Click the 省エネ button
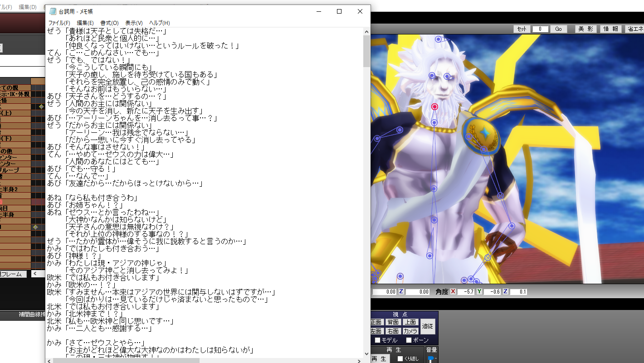 (x=634, y=29)
